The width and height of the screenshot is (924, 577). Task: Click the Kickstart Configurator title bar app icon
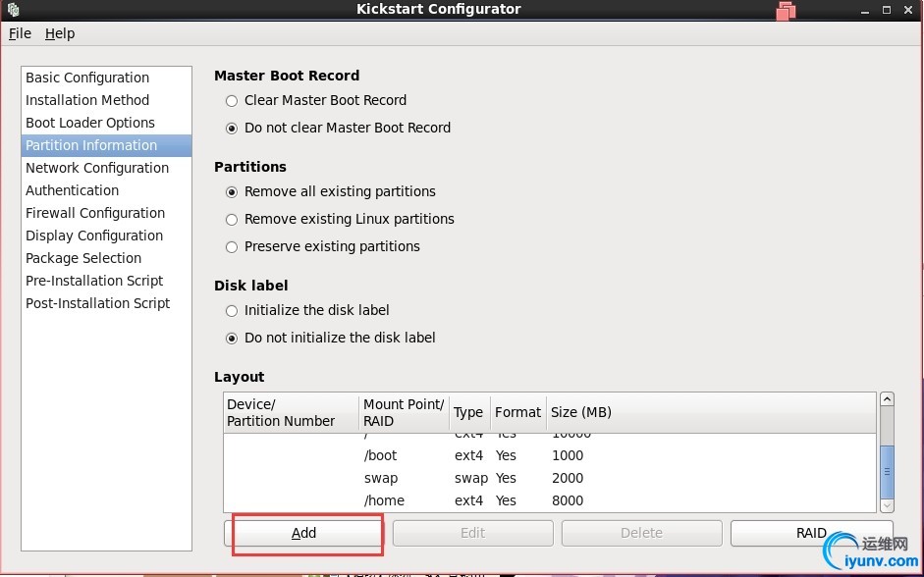pyautogui.click(x=13, y=10)
